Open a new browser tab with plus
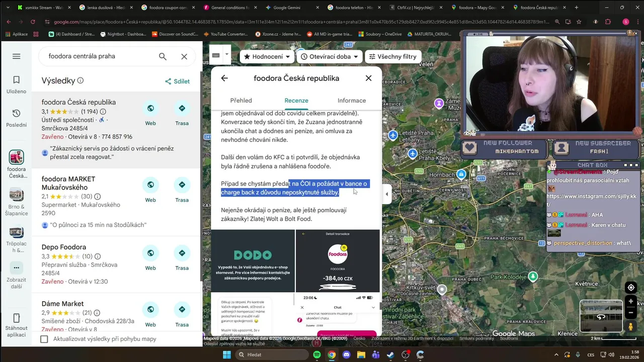 [x=577, y=8]
